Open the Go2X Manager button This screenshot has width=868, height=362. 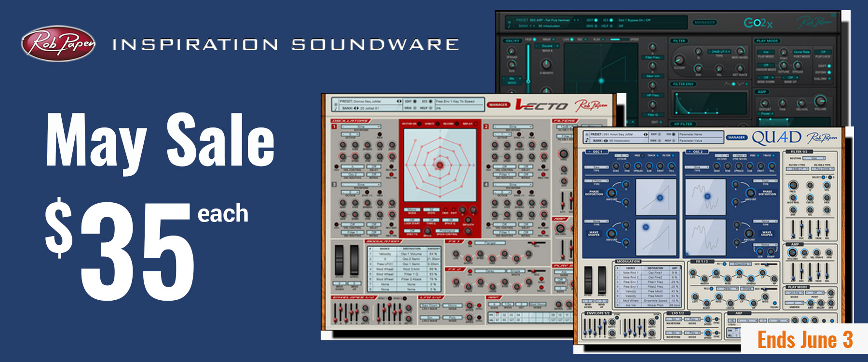tap(705, 22)
